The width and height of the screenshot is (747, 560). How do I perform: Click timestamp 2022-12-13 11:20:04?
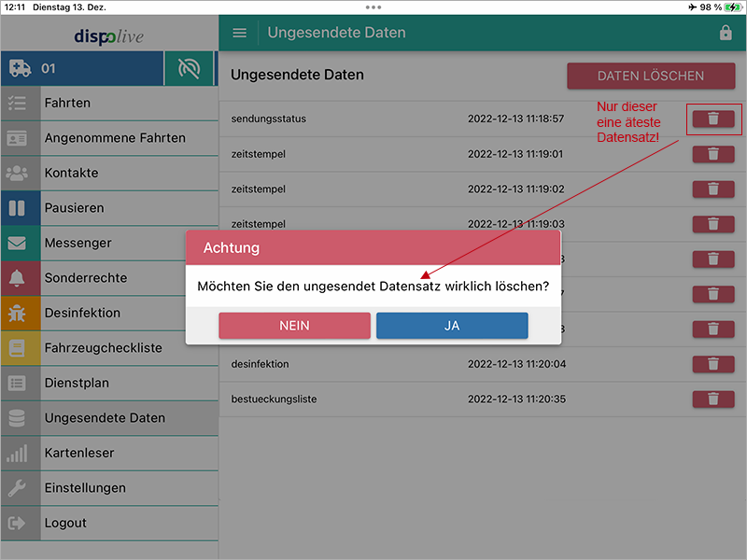click(x=517, y=364)
